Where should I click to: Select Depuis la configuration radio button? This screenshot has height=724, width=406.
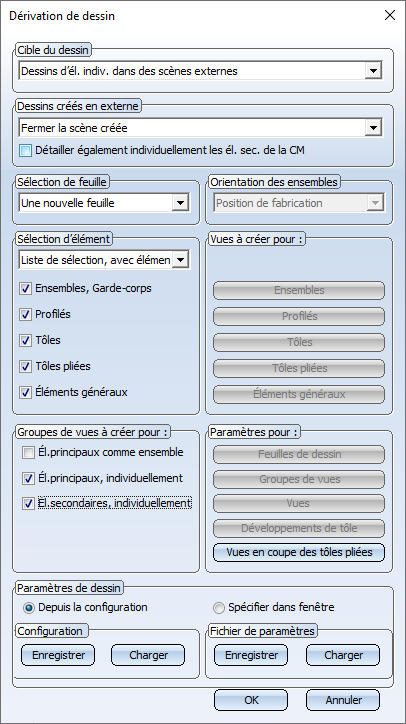(x=29, y=608)
